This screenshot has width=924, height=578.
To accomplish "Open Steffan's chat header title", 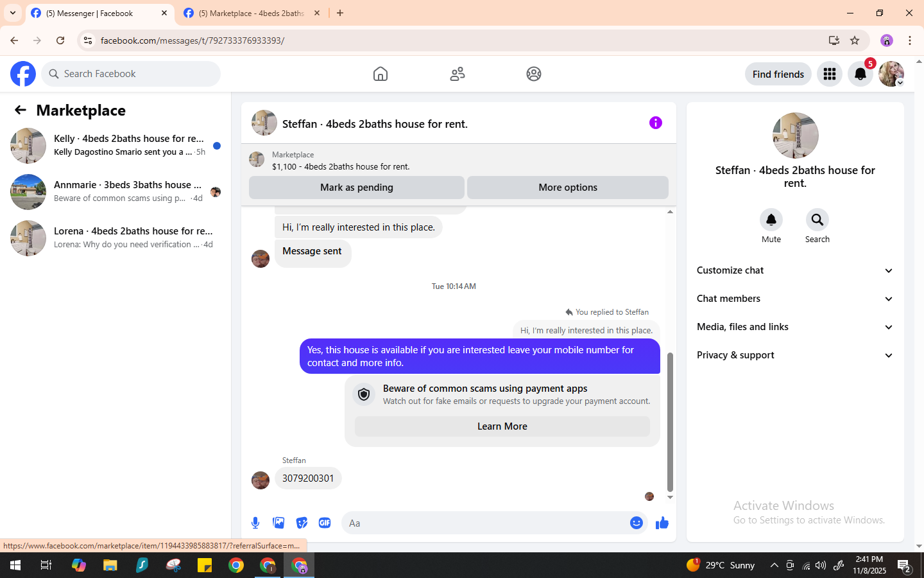I will [x=375, y=123].
